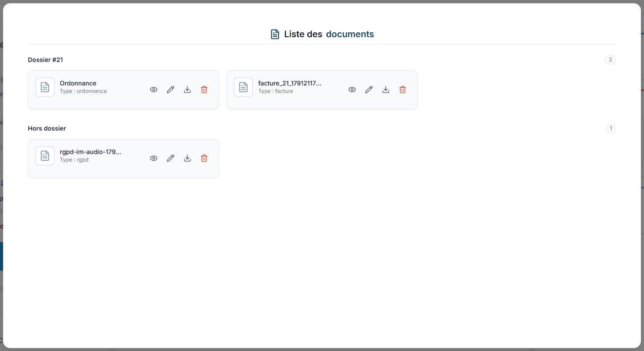Delete the facture_21 document
Viewport: 644px width, 351px height.
403,89
